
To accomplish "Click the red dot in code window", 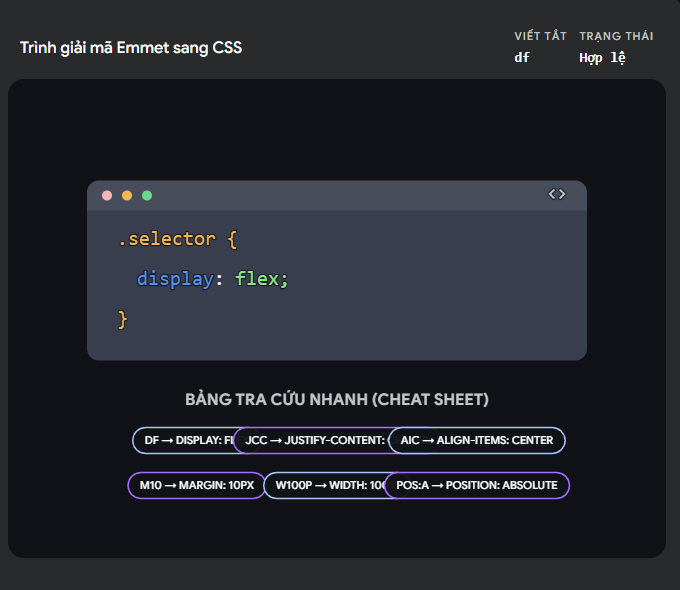I will click(x=107, y=195).
